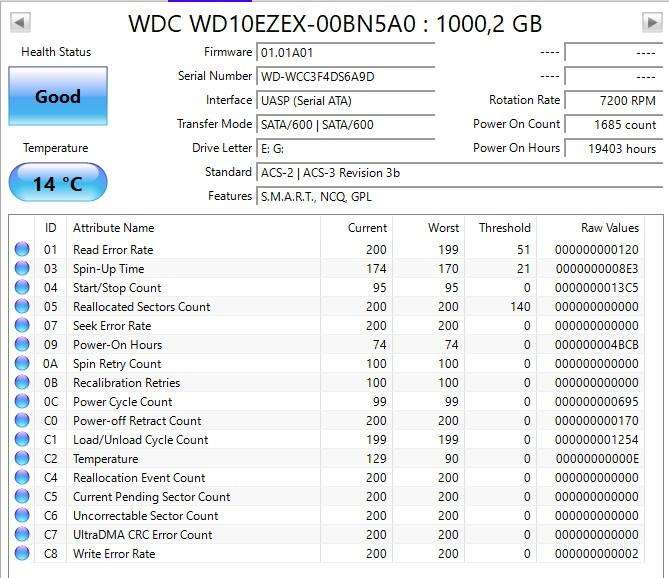Click the Transfer Mode field SATA/600
The width and height of the screenshot is (669, 578).
[x=346, y=125]
